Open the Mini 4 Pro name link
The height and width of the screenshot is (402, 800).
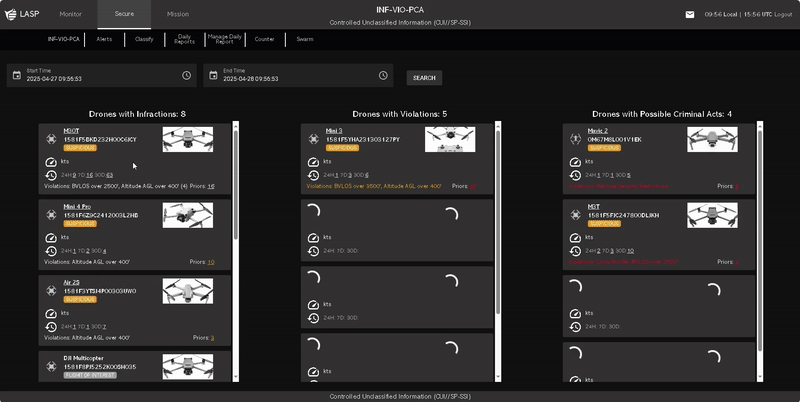[77, 207]
